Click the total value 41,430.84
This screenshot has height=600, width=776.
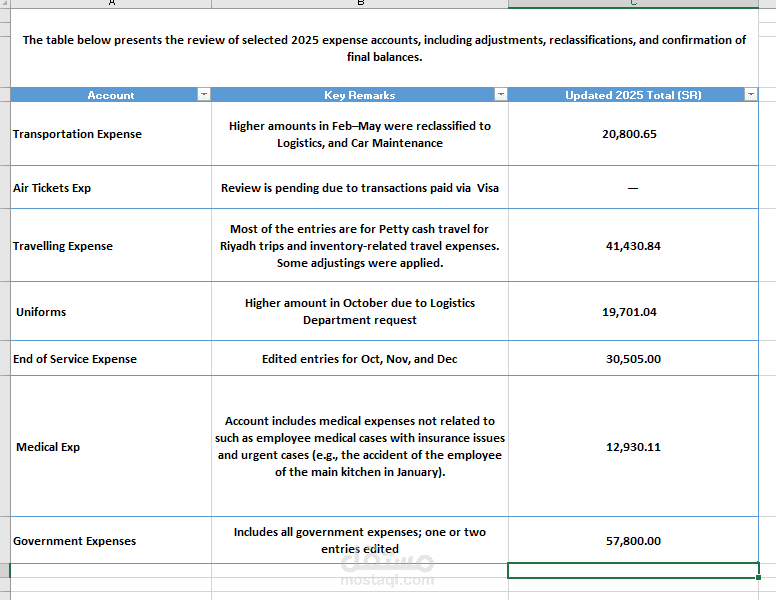pyautogui.click(x=633, y=246)
